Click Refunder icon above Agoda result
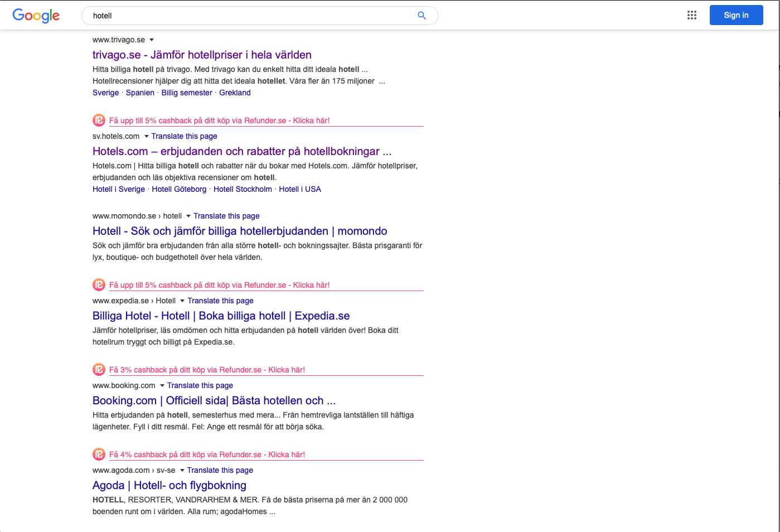Viewport: 780px width, 532px height. [x=99, y=454]
